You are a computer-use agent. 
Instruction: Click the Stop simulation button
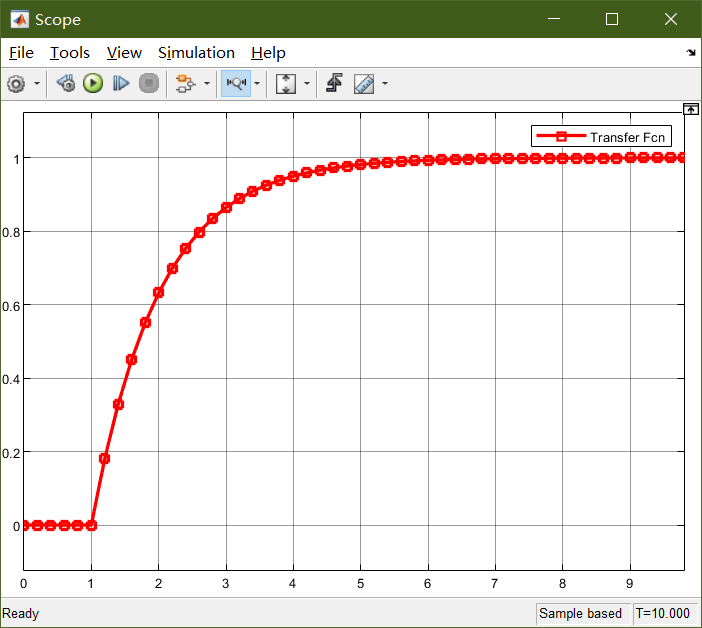tap(149, 84)
